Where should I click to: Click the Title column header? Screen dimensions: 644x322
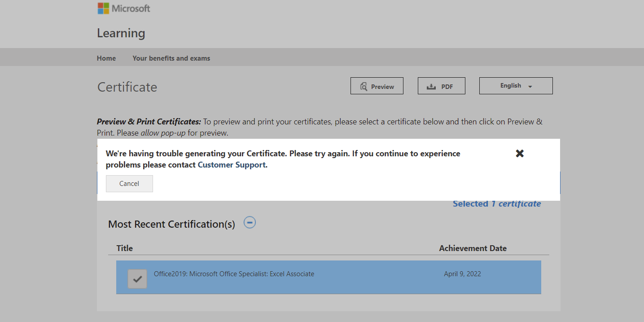(x=125, y=248)
